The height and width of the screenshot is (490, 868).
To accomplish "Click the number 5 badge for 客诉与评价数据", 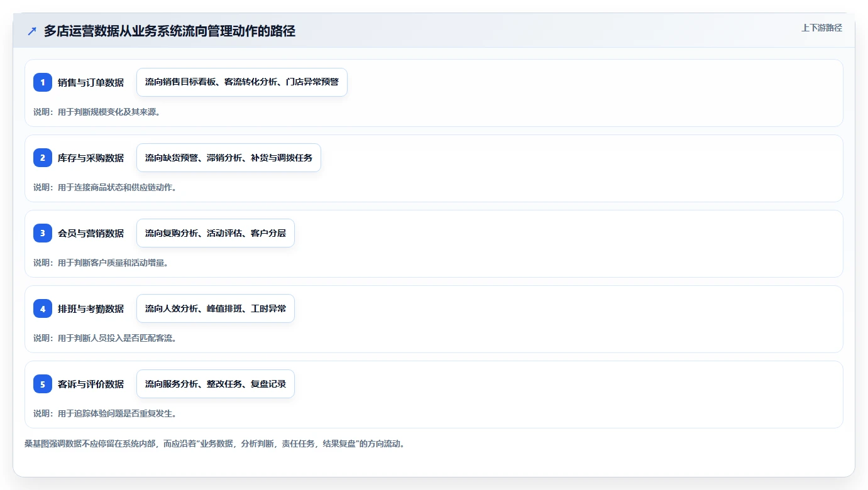I will (x=43, y=384).
